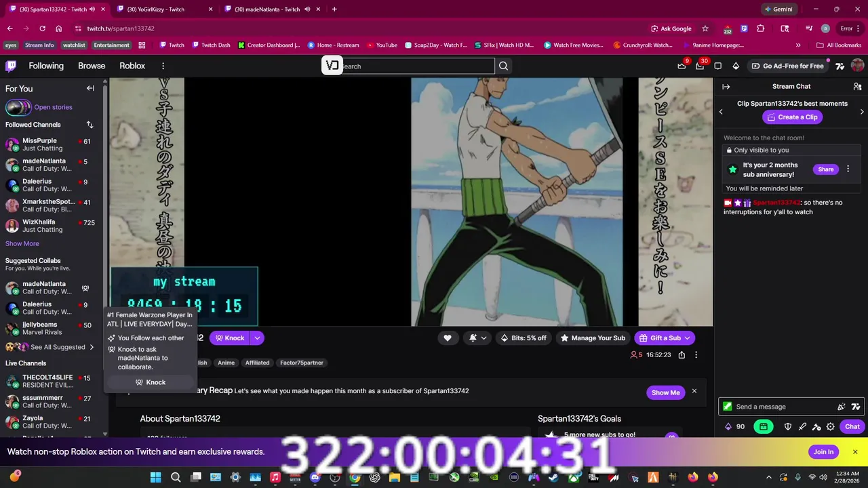Open the emote picker in message box

(x=842, y=407)
